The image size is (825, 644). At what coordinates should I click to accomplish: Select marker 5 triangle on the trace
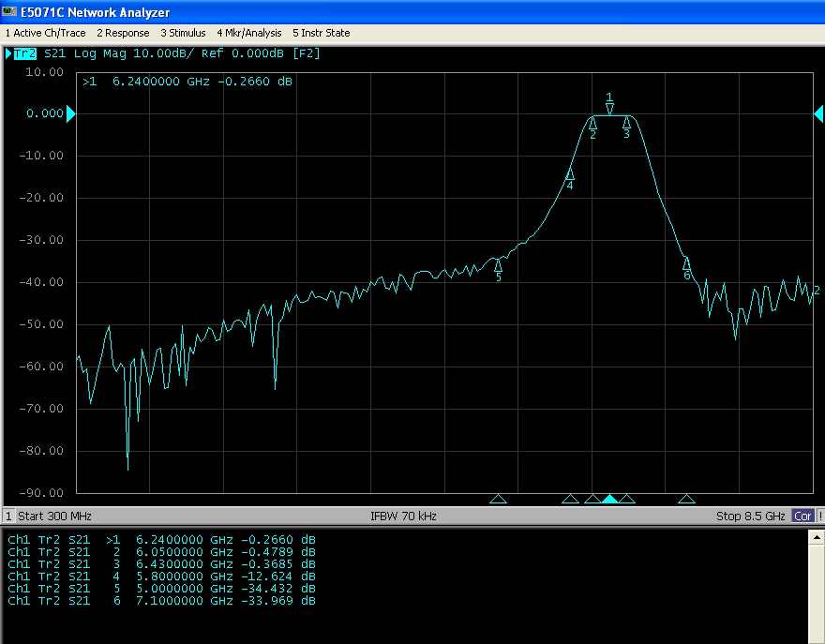[498, 266]
